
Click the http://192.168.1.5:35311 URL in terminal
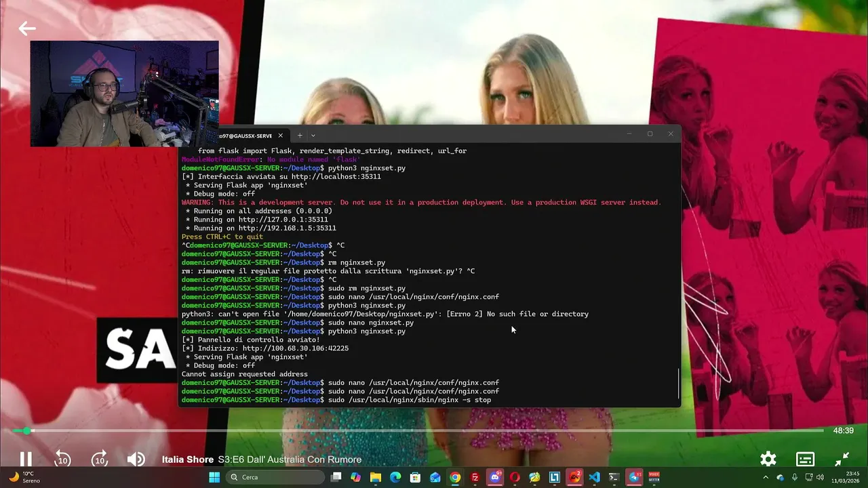pyautogui.click(x=288, y=228)
